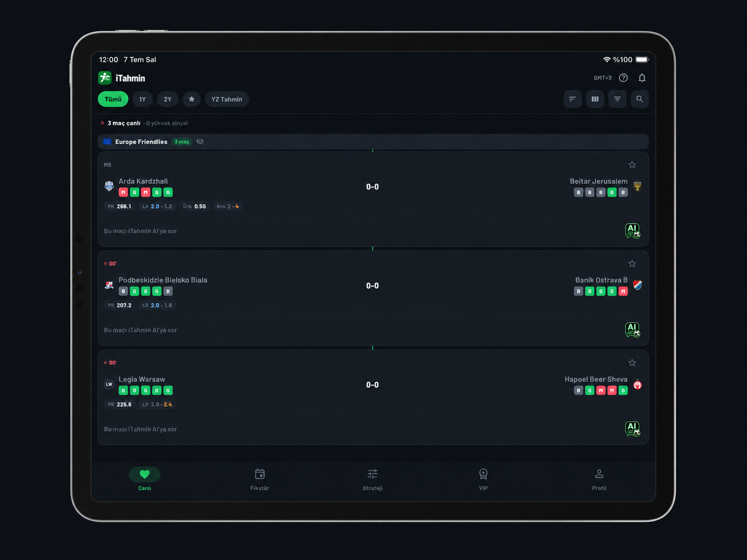Click the 0-0 score of Podbeskidzie match

coord(372,286)
